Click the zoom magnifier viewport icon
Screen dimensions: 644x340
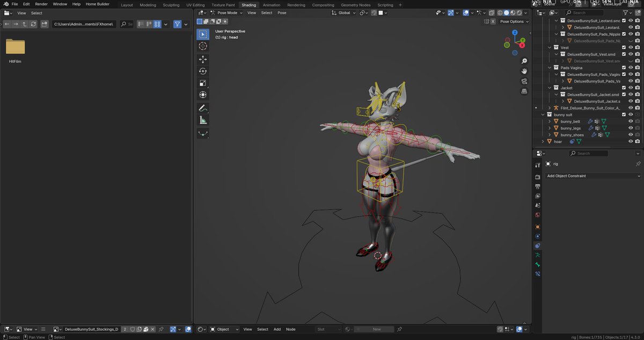(x=524, y=61)
